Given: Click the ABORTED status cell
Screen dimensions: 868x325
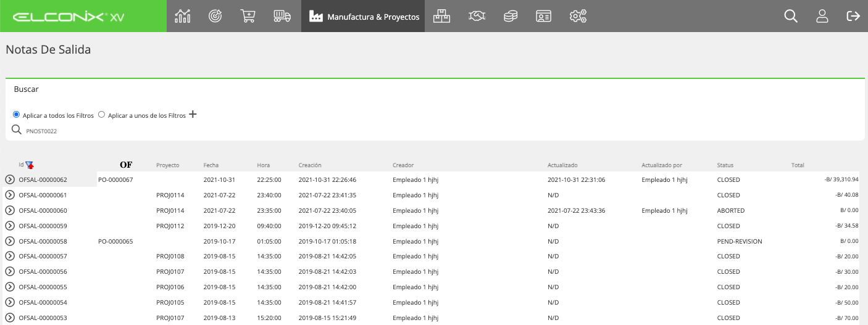Looking at the screenshot, I should pyautogui.click(x=731, y=210).
